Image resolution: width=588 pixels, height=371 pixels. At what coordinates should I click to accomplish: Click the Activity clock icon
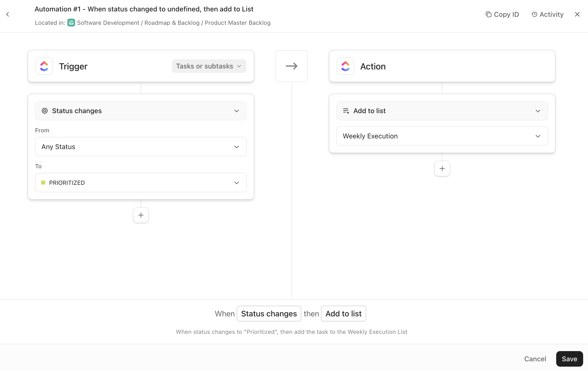pyautogui.click(x=534, y=14)
